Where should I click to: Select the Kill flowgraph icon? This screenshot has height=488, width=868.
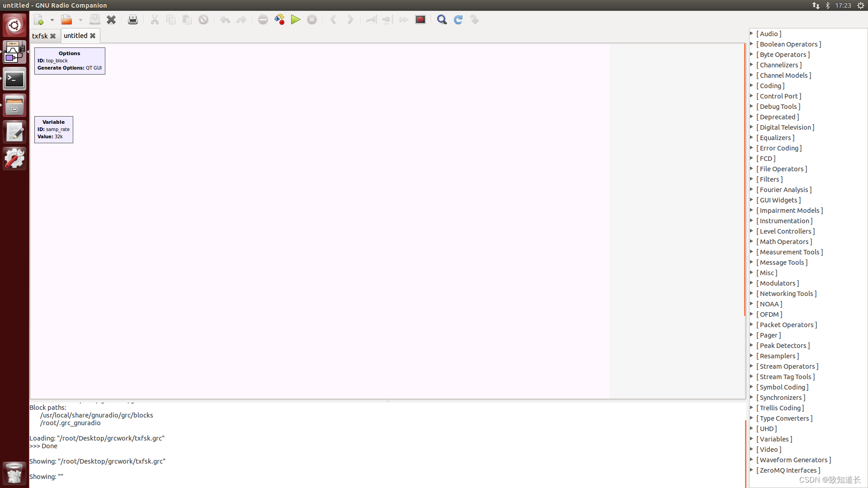312,19
